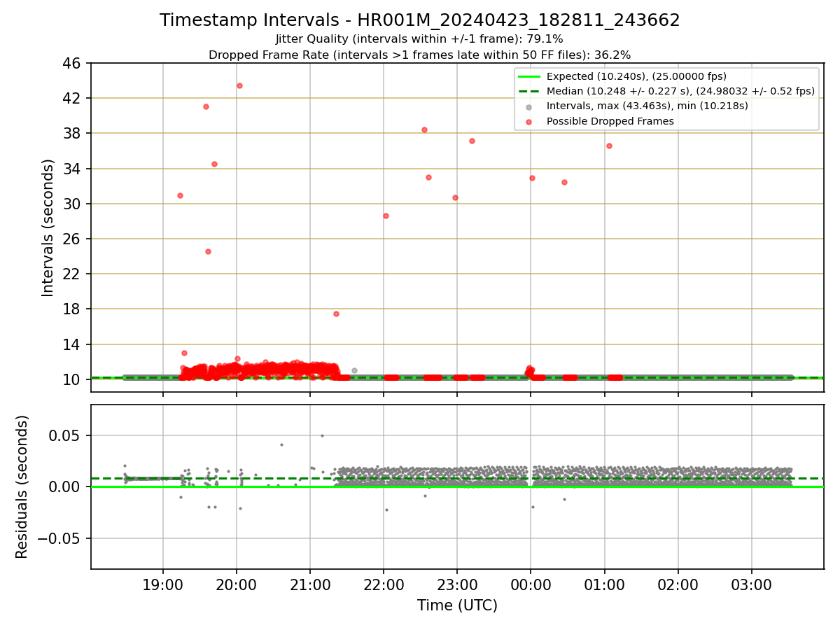
Task: Click the 22 y-axis tick label
Action: click(73, 274)
